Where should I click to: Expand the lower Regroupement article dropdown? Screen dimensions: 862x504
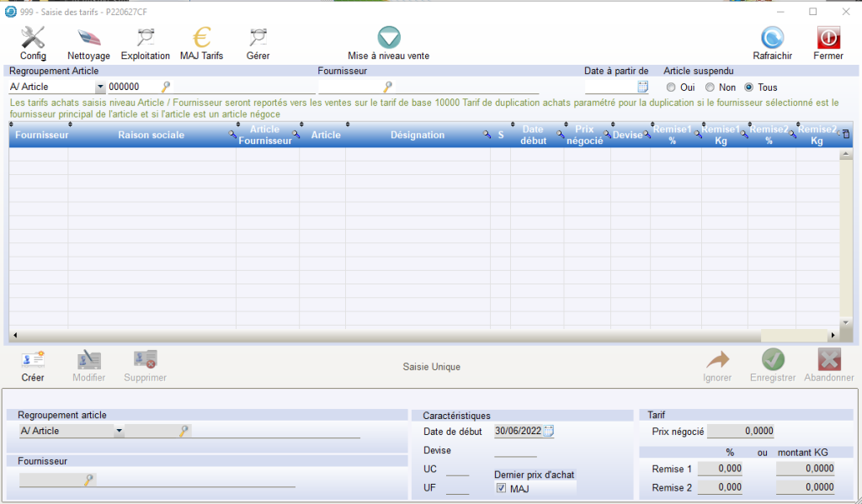(119, 431)
